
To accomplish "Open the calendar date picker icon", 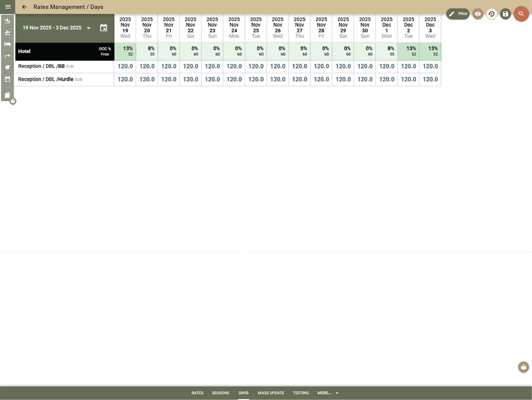I will pos(103,28).
